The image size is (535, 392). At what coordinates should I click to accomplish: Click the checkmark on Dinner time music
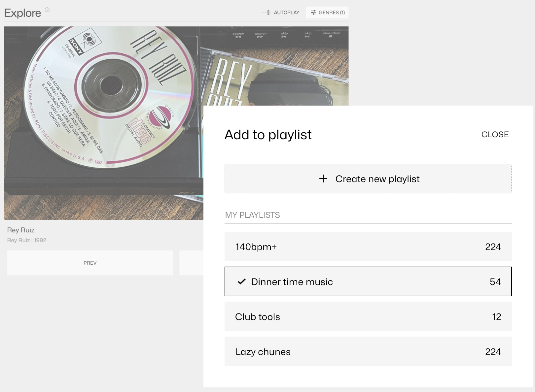click(x=242, y=281)
